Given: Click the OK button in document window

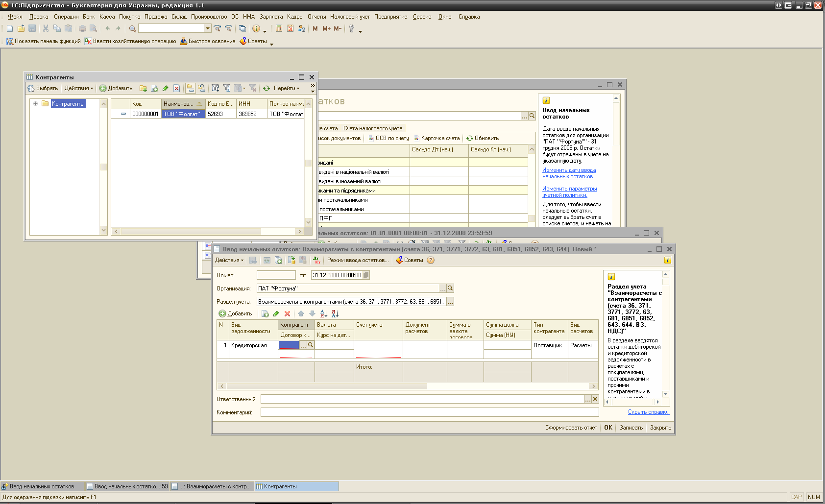Looking at the screenshot, I should (608, 428).
